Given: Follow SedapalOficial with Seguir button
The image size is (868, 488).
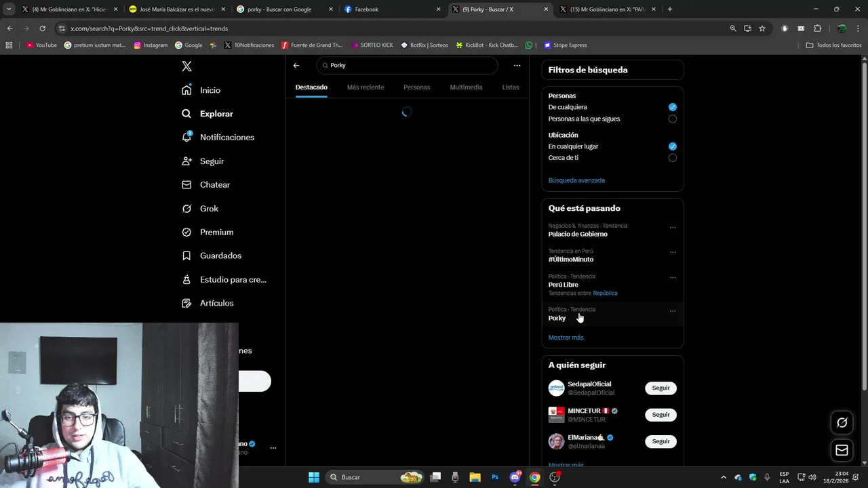Looking at the screenshot, I should pyautogui.click(x=660, y=388).
